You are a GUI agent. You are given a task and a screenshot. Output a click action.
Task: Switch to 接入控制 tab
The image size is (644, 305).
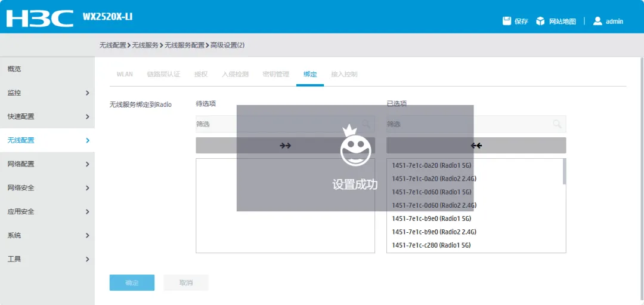[x=344, y=75]
